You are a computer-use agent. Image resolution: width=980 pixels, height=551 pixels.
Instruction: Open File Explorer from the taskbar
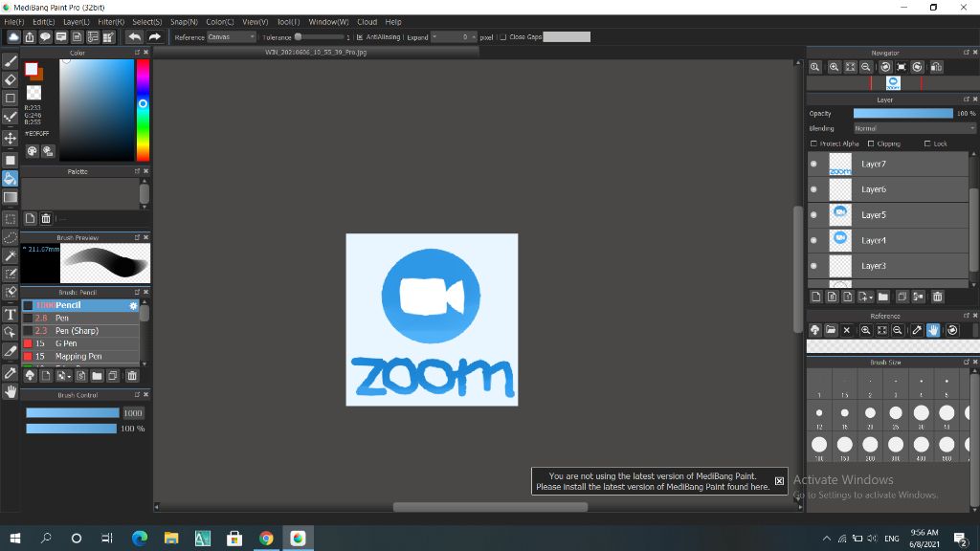[x=171, y=538]
